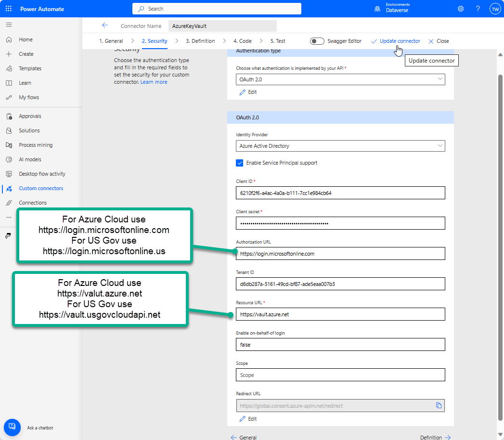Click the Scope input field
The image size is (504, 440).
[x=340, y=375]
